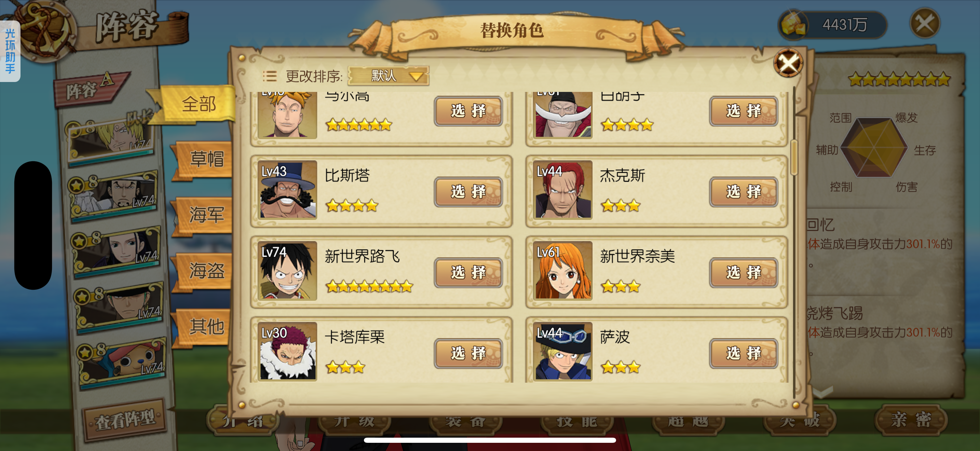980x451 pixels.
Task: Close the 替换角色 dialog
Action: [x=788, y=63]
